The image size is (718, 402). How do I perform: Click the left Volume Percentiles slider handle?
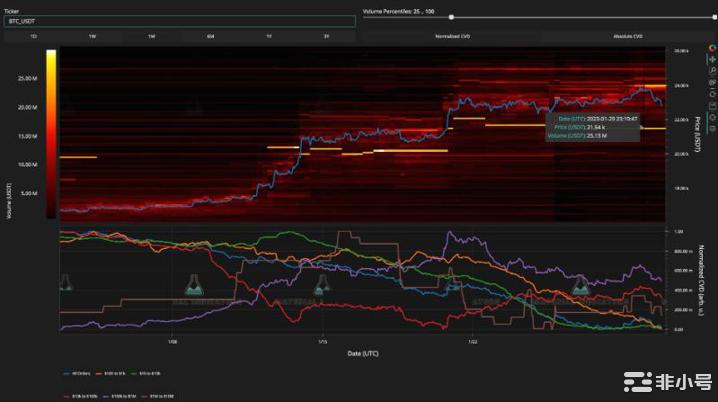click(x=452, y=17)
